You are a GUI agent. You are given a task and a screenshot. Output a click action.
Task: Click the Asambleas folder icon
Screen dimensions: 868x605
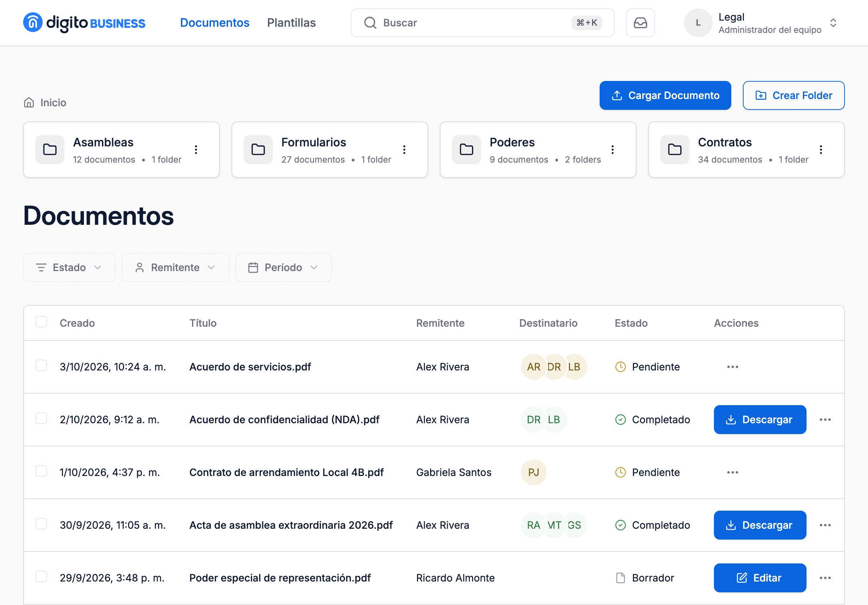pos(50,150)
